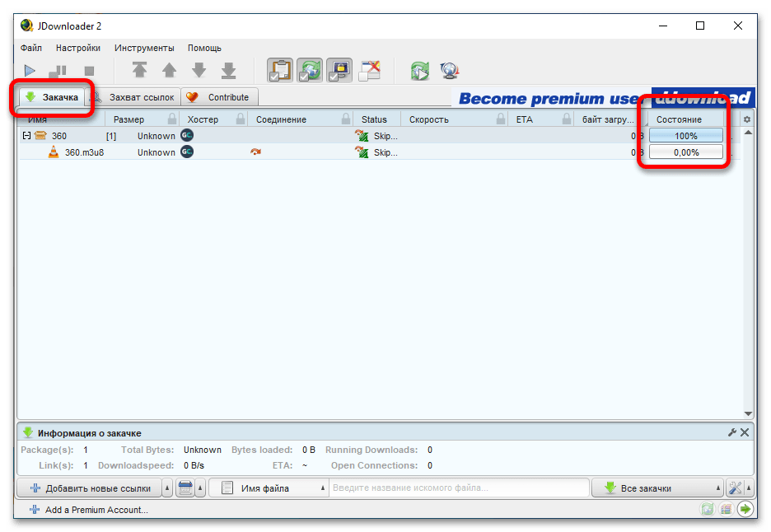Click green arrow icon in status bar
This screenshot has height=532, width=771.
pyautogui.click(x=745, y=510)
